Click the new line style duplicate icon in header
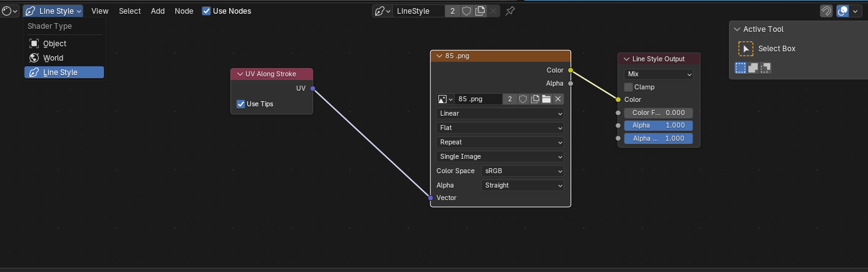Viewport: 868px width, 272px height. [480, 11]
